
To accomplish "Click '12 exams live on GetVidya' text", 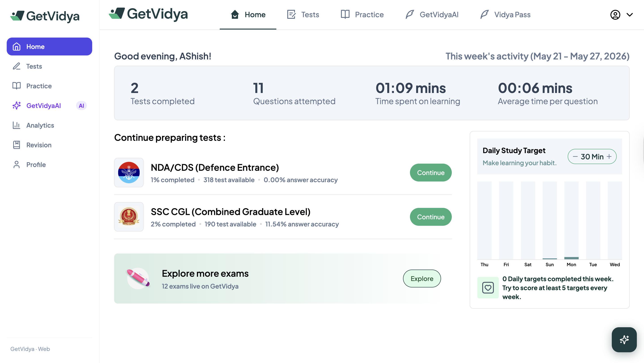I will [200, 286].
